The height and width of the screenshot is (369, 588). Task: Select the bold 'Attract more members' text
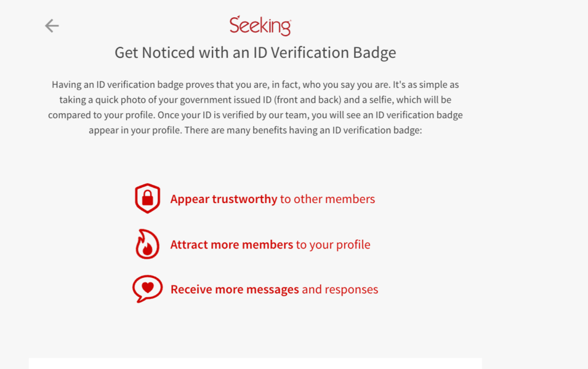(231, 245)
